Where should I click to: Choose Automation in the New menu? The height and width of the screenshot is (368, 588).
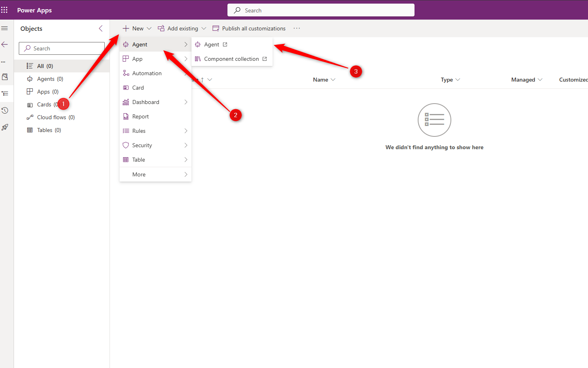(x=155, y=73)
